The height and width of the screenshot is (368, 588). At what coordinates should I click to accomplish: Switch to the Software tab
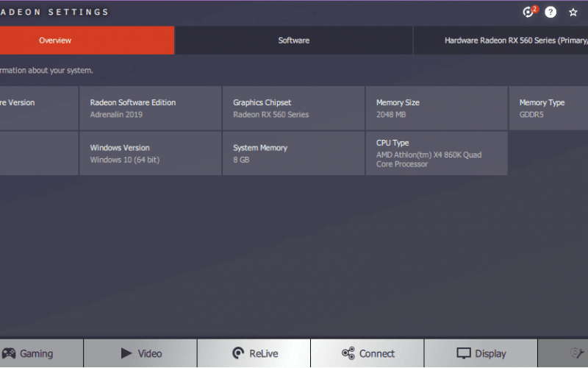pos(293,40)
